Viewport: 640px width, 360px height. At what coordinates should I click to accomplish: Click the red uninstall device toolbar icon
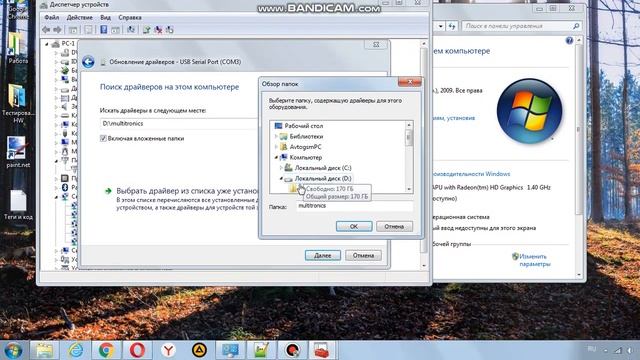pos(158,30)
